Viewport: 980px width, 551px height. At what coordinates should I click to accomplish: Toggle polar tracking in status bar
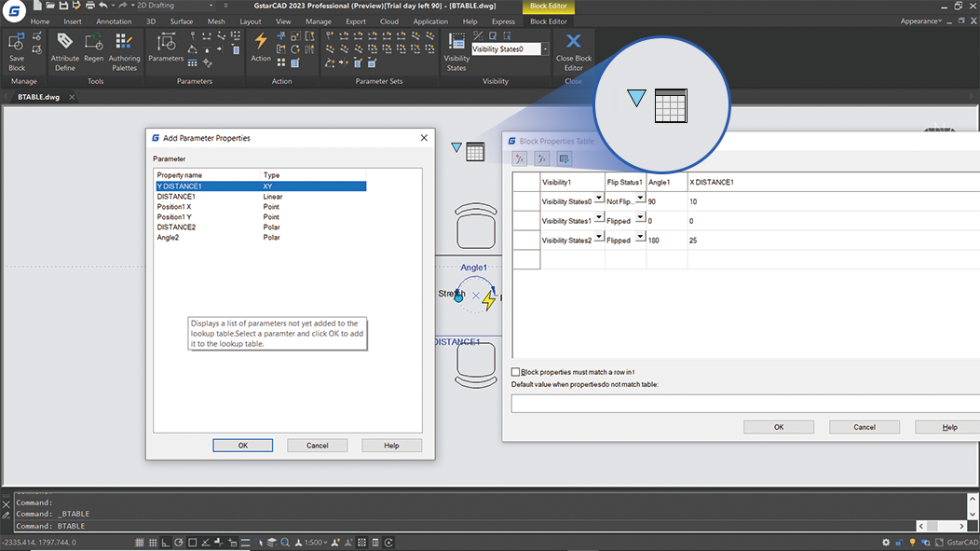tap(179, 543)
